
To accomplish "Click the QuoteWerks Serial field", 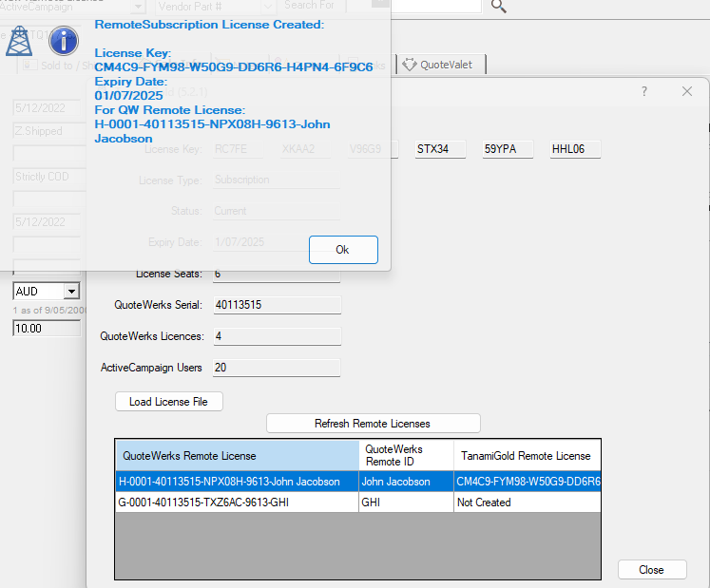I will [x=276, y=305].
